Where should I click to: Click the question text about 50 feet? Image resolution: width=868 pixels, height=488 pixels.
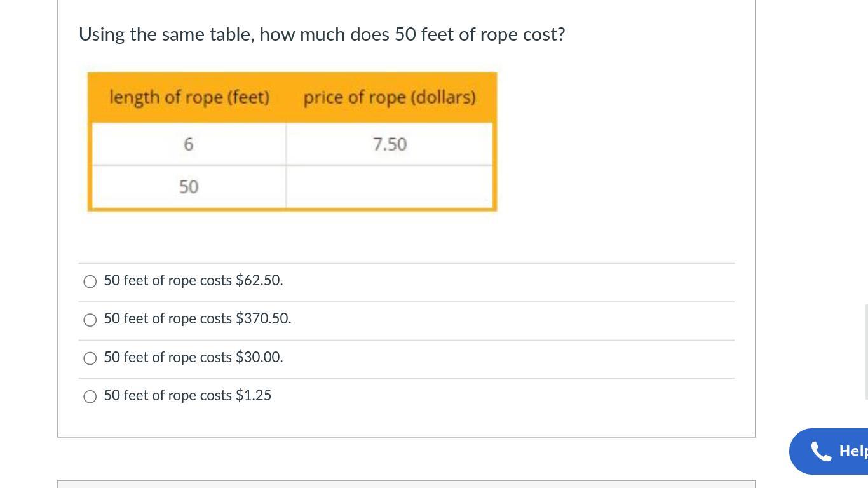coord(322,34)
